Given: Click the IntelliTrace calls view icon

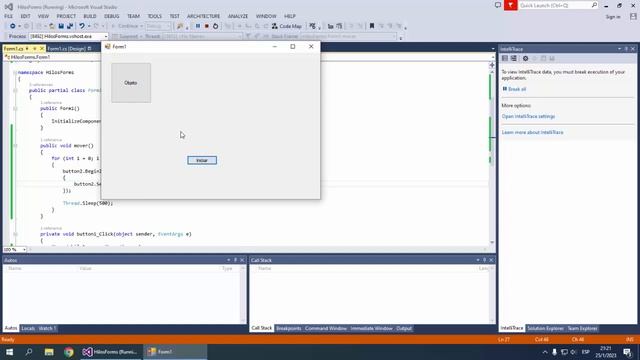Looking at the screenshot, I should 513,58.
